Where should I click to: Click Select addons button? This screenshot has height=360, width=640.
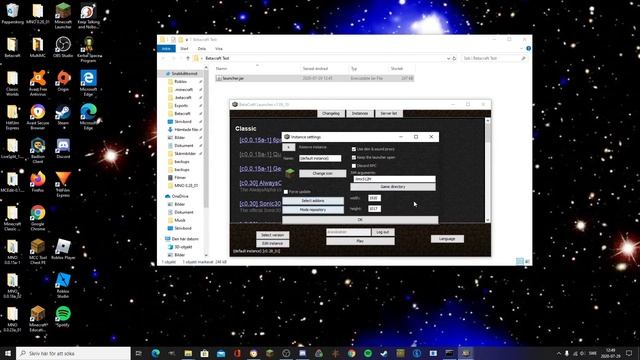click(x=313, y=201)
